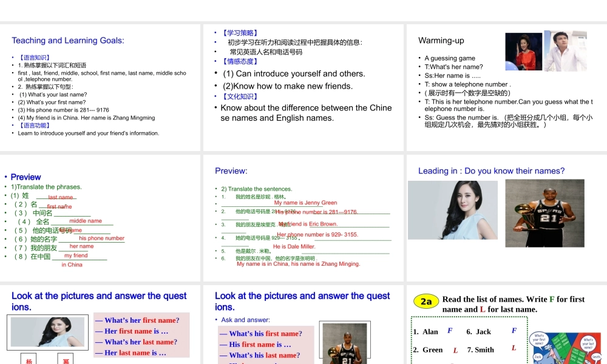Screen dimensions: 607x364
Task: Select the 学习策略 slide thumbnail
Action: tap(303, 87)
